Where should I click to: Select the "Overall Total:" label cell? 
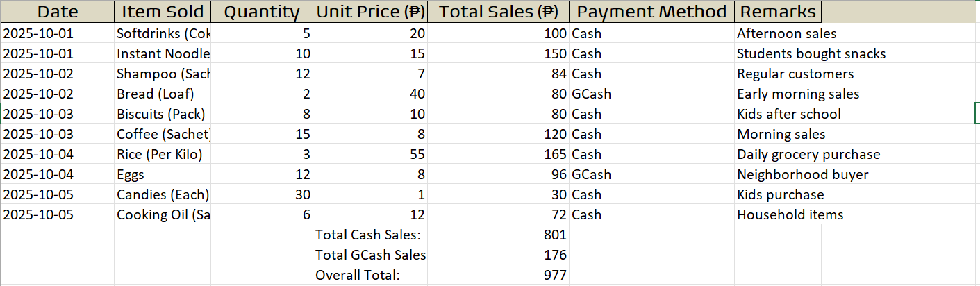point(370,275)
